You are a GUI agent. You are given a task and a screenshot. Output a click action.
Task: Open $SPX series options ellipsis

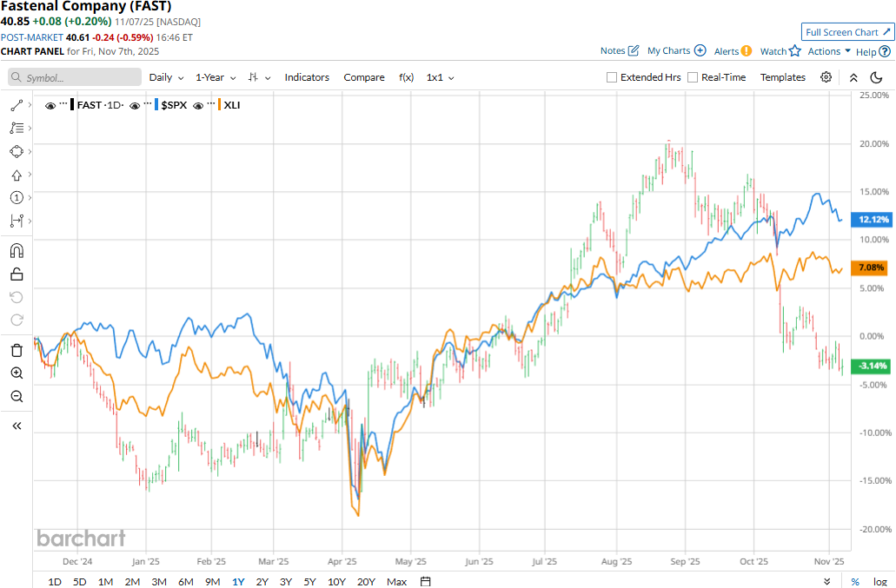(148, 104)
